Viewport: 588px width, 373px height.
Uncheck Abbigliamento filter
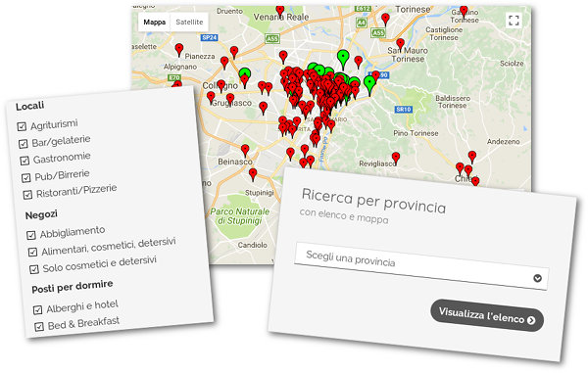coord(31,235)
